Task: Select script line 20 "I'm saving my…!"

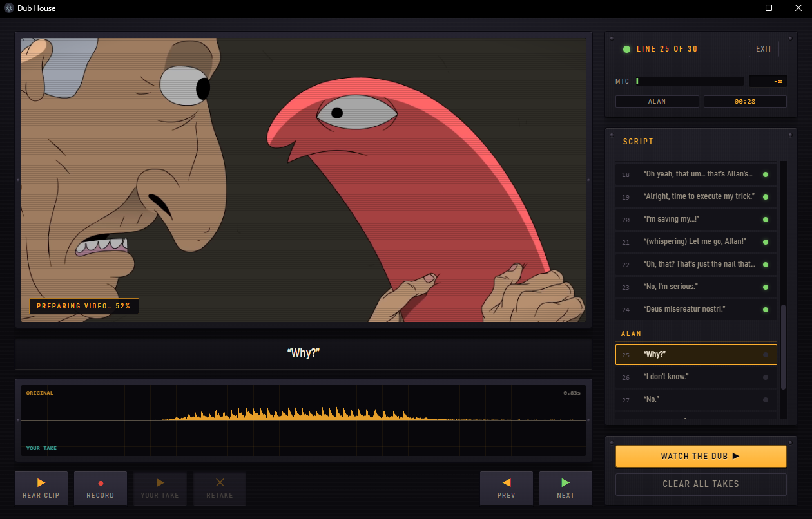Action: pos(696,219)
